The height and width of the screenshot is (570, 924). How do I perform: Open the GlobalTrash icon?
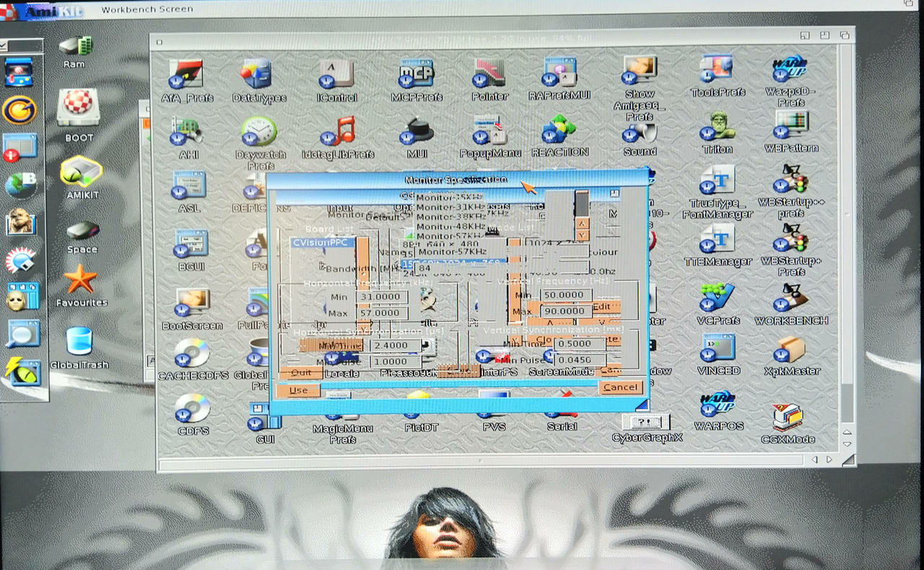(x=79, y=341)
